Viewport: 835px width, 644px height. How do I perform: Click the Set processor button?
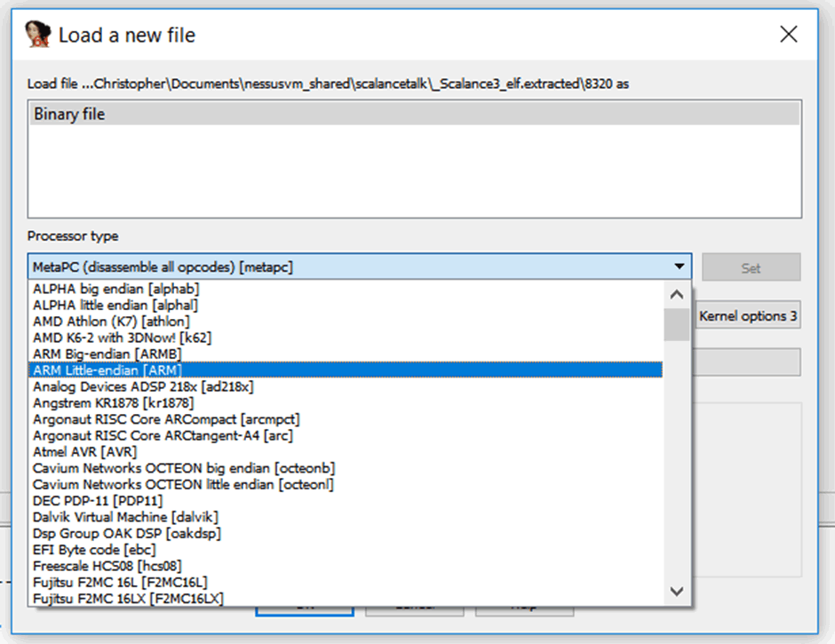(x=751, y=267)
